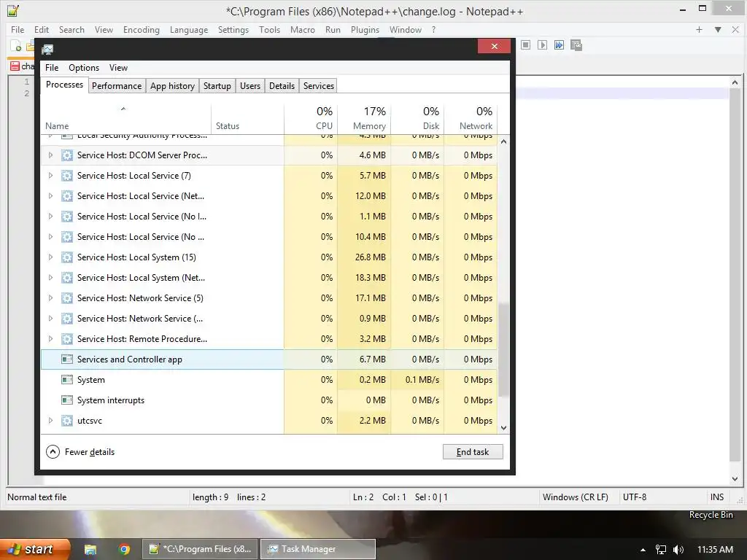Click the volume speaker tray icon
Viewport: 747px width, 560px height.
click(678, 550)
